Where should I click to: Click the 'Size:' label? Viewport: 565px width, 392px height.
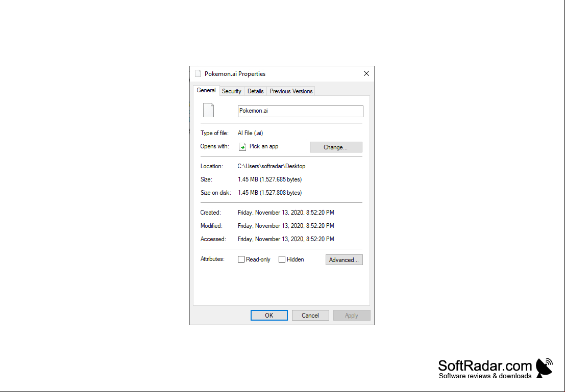click(206, 179)
